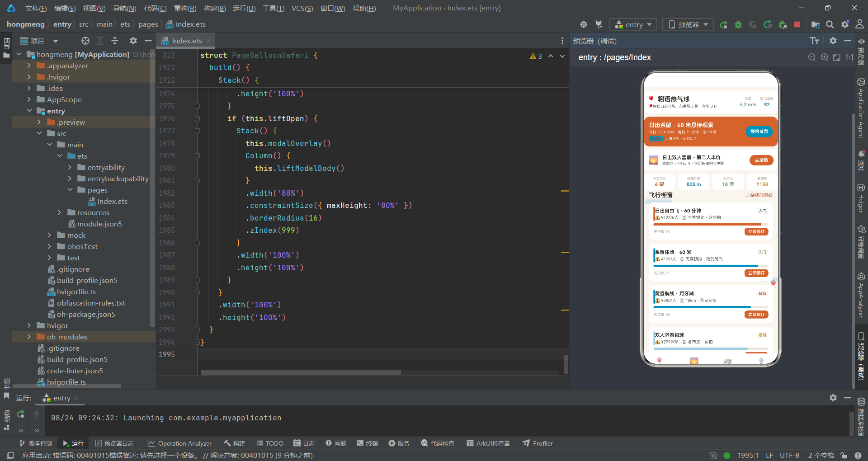Click the previewer font size TT icon

814,41
